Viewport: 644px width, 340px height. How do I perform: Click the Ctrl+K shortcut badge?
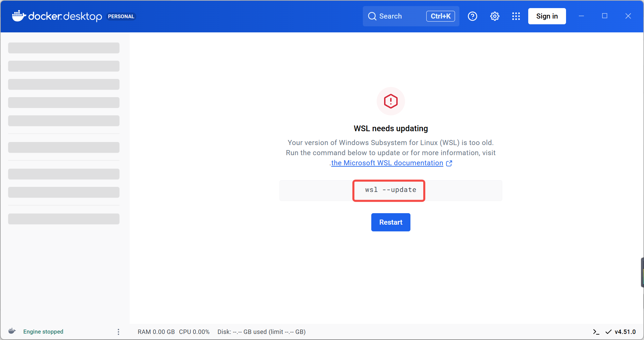440,16
